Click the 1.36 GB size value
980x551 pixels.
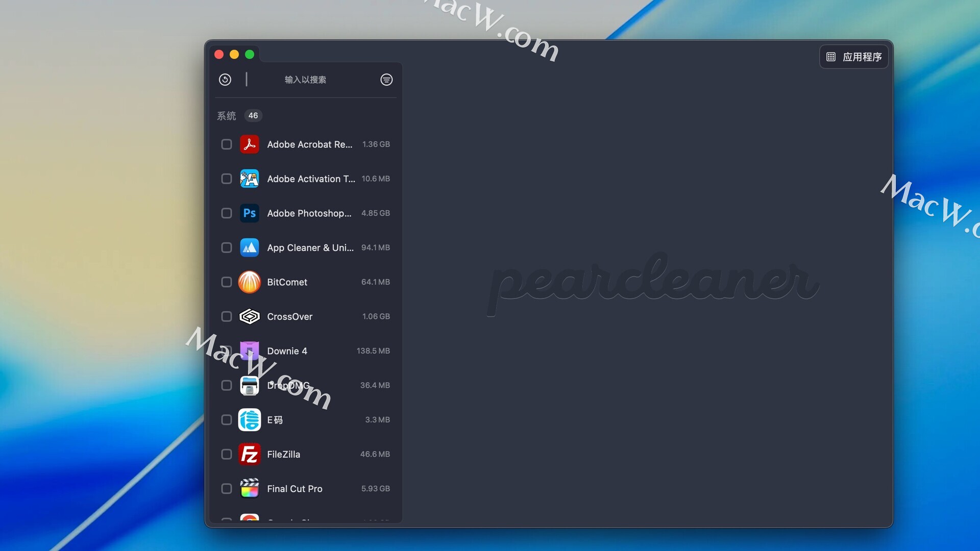click(376, 144)
